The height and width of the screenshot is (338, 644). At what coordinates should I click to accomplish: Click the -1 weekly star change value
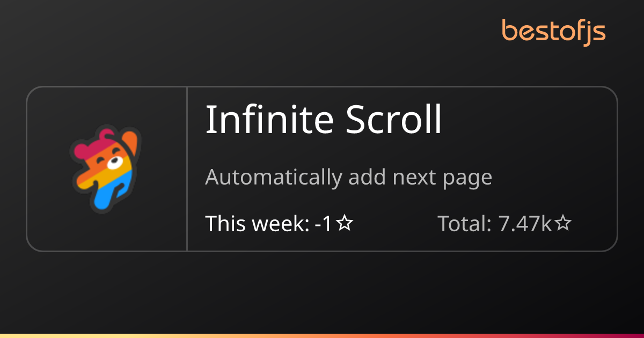[x=324, y=224]
